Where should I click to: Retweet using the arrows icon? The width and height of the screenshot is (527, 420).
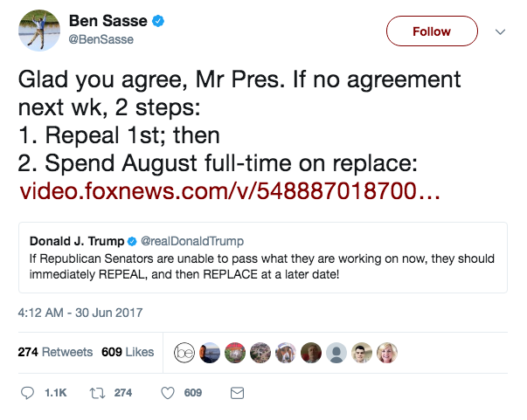coord(98,393)
